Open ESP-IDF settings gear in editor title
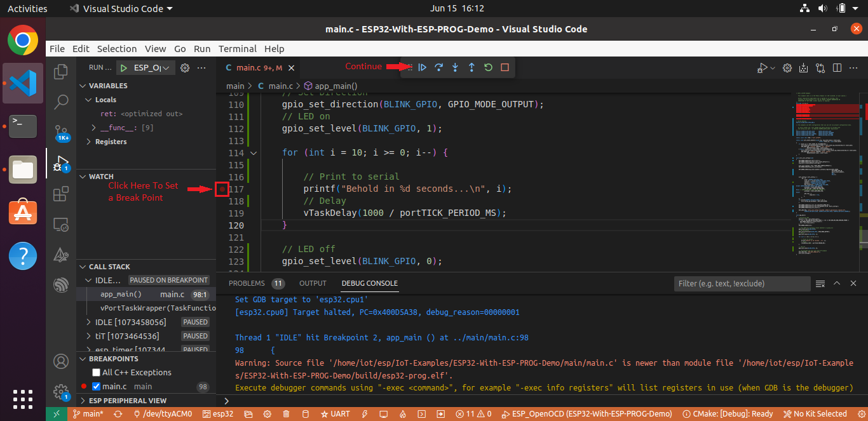The height and width of the screenshot is (421, 868). pyautogui.click(x=787, y=68)
